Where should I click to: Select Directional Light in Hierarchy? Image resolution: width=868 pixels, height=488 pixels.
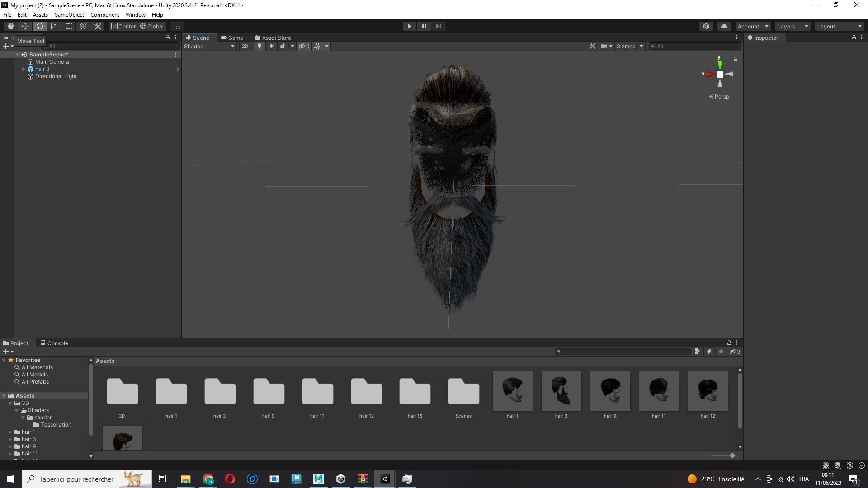56,76
